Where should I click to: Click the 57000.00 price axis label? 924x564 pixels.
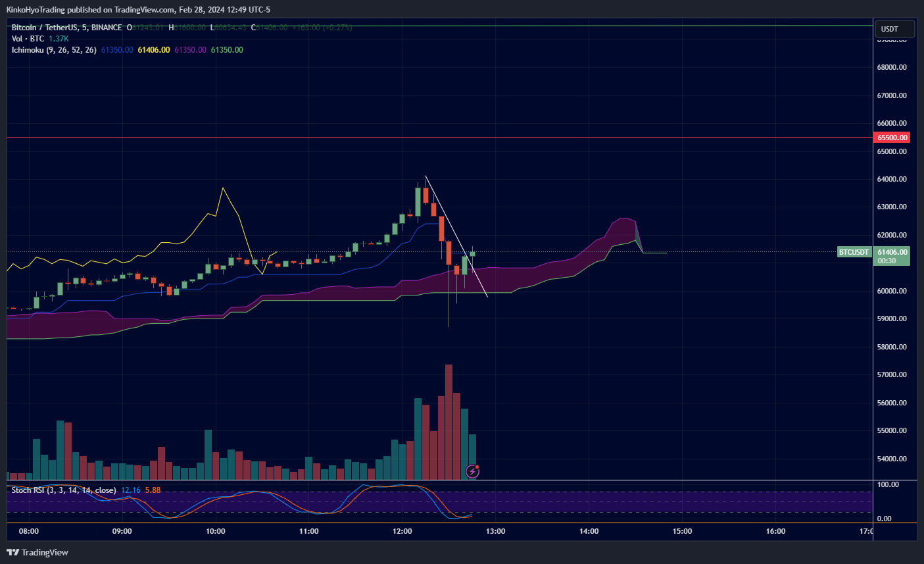click(x=892, y=374)
